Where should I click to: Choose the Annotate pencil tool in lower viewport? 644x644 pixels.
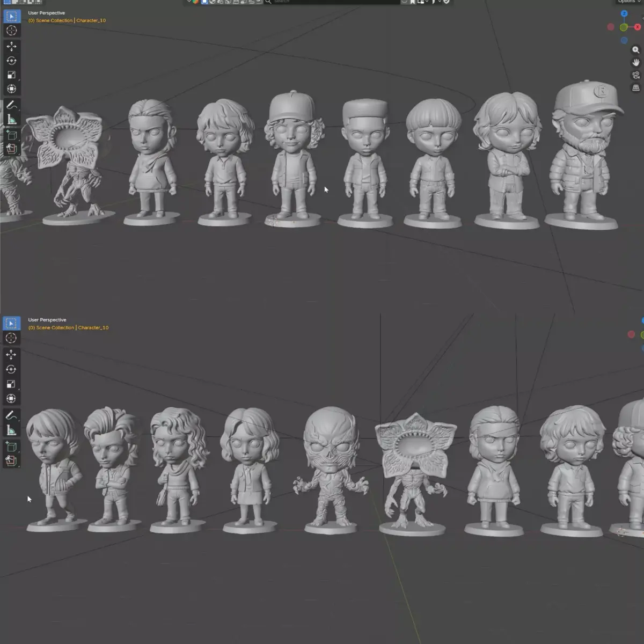pyautogui.click(x=11, y=415)
